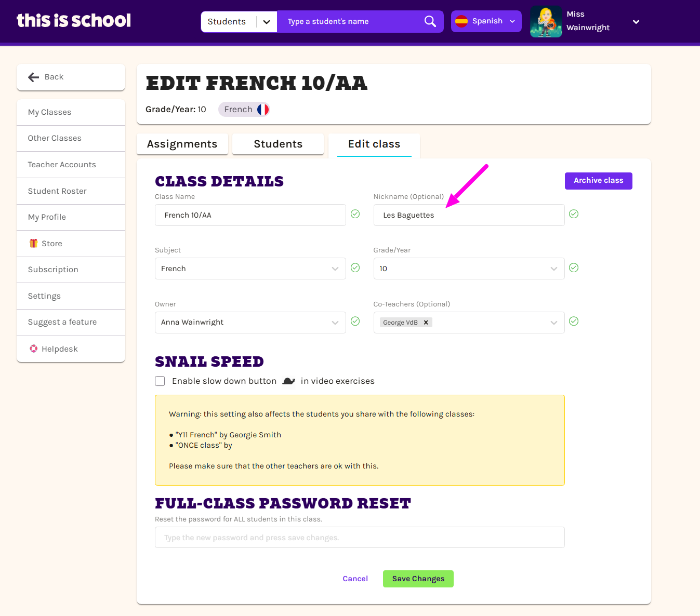Click Save Changes button
The width and height of the screenshot is (700, 616).
pos(418,579)
